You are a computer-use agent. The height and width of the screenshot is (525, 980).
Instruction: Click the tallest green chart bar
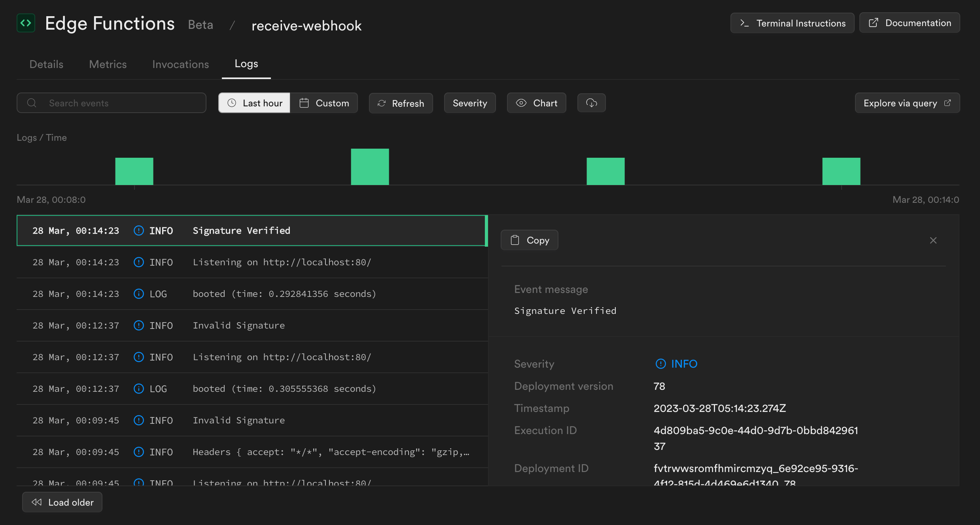point(370,167)
